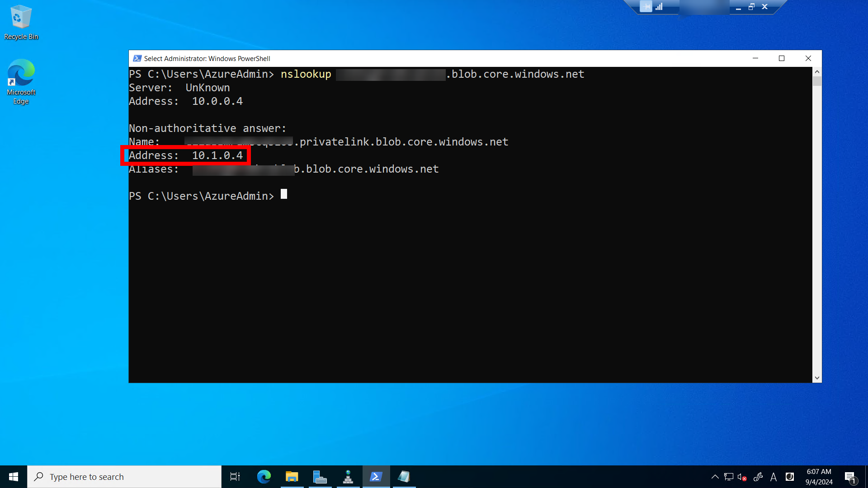Open Task View from the taskbar
Screen dimensions: 868x488
(235, 477)
